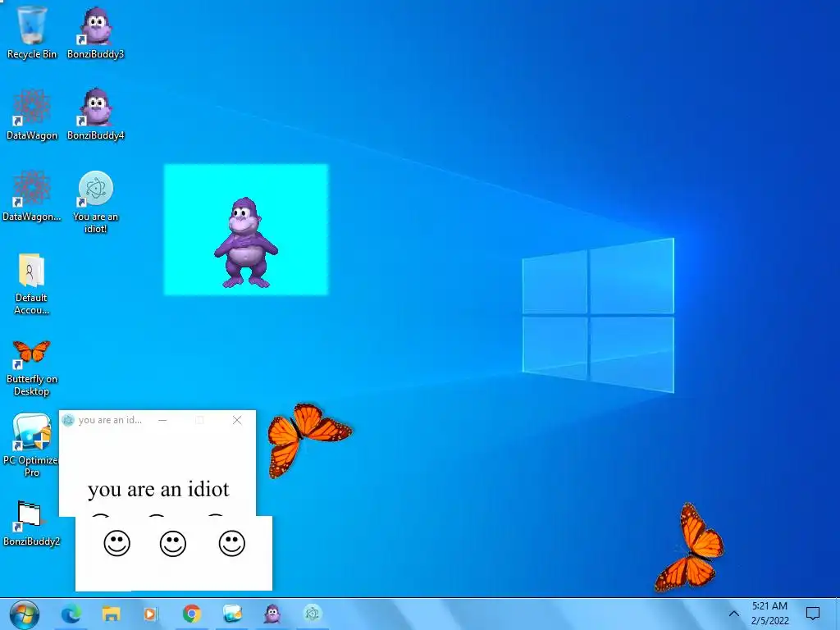This screenshot has width=840, height=630.
Task: Switch to the idiot app taskbar icon
Action: pos(313,614)
